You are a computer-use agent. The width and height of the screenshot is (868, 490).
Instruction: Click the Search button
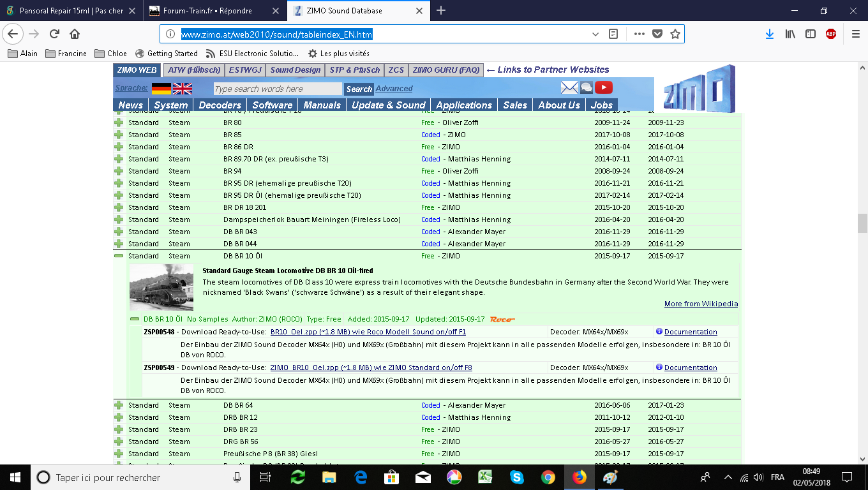(359, 89)
